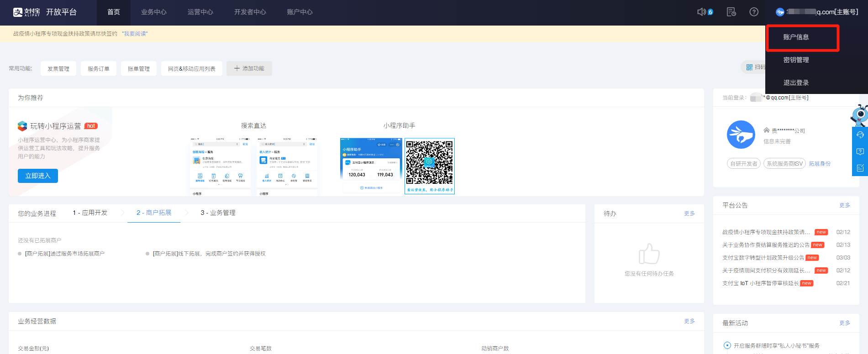868x354 pixels.
Task: Click the 信息未完善 status text
Action: coord(777,141)
